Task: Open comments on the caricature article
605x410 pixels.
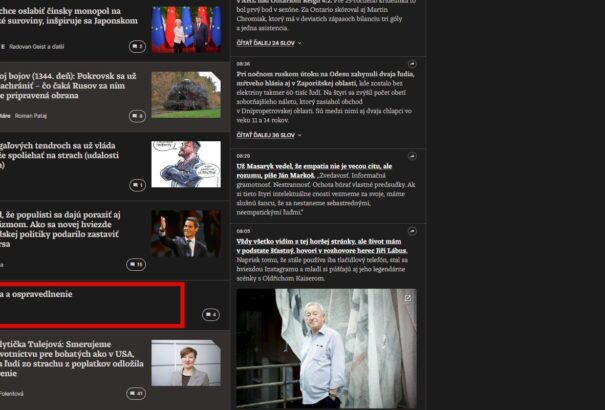Action: tap(137, 185)
